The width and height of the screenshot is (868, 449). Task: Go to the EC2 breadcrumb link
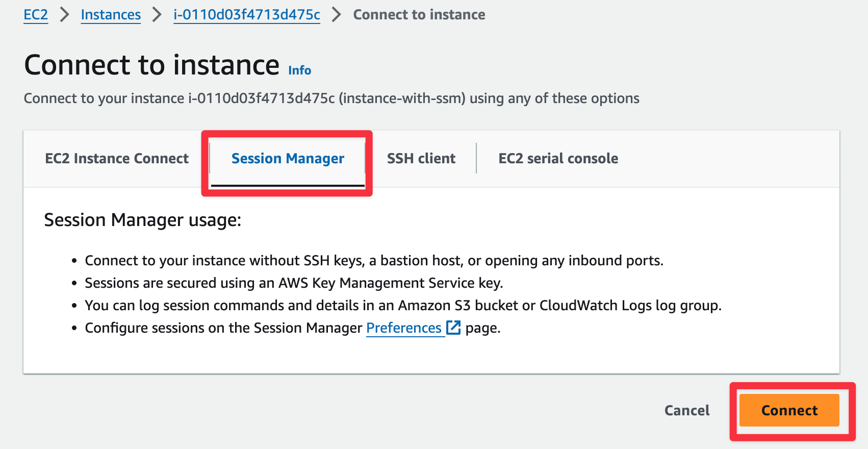[x=36, y=15]
